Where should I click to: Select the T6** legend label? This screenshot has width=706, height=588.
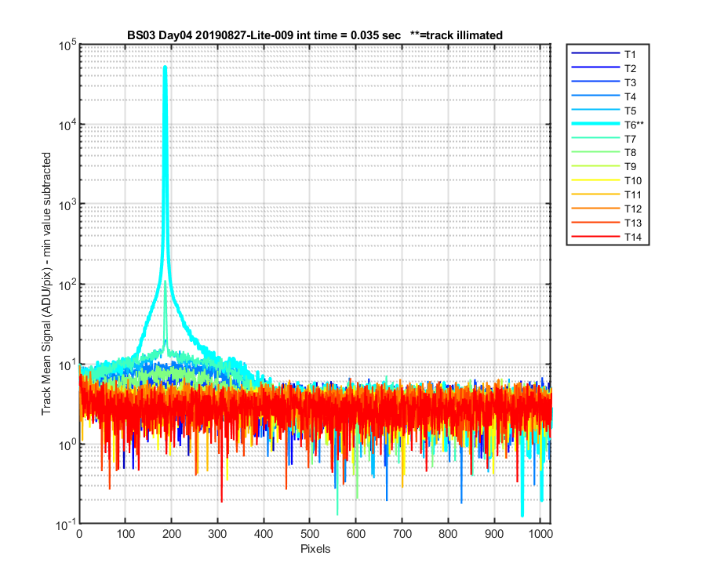tap(634, 125)
